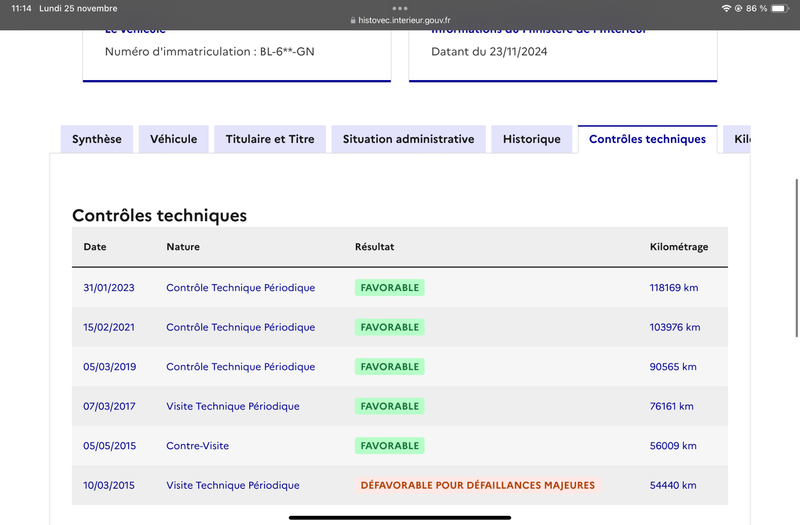Select the 103976 km mileage value
Screen dimensions: 800x525
674,327
